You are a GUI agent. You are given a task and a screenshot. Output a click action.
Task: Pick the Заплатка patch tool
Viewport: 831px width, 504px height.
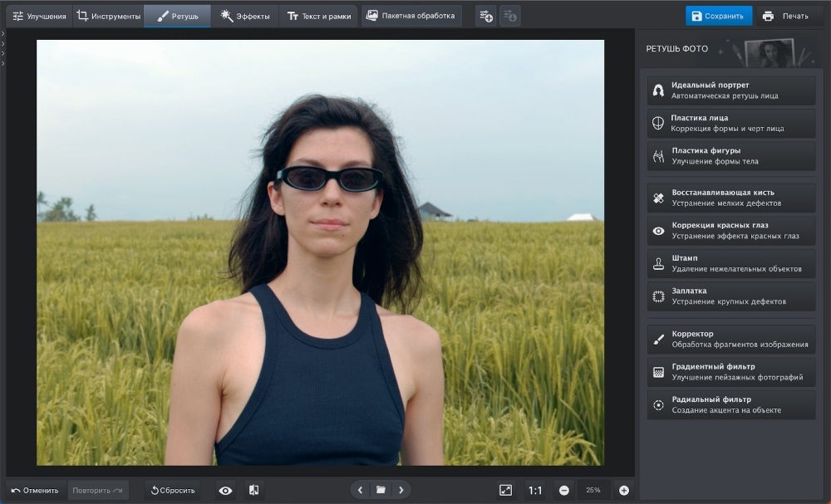(x=730, y=296)
